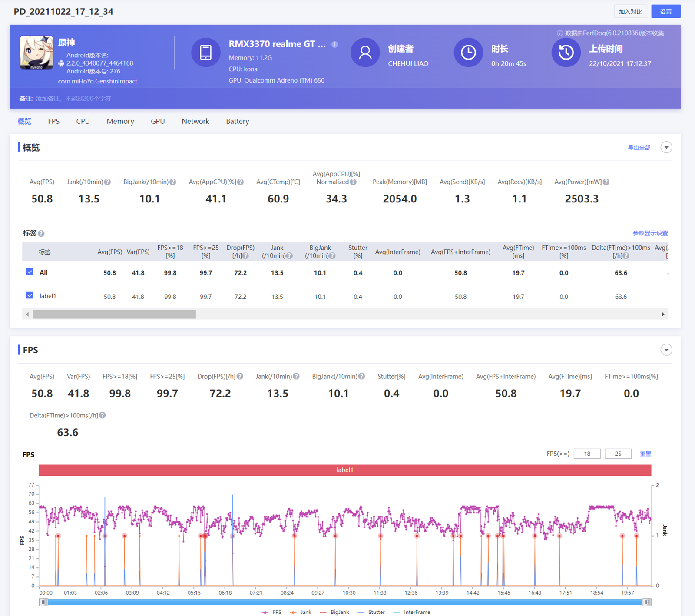Click help icon beside Delta(FTime)>100ms[/h] in FPS section
The width and height of the screenshot is (695, 616).
(x=103, y=415)
